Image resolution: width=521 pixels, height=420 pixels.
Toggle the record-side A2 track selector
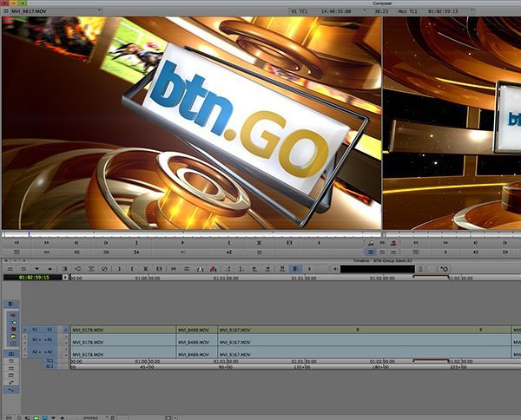(x=49, y=352)
